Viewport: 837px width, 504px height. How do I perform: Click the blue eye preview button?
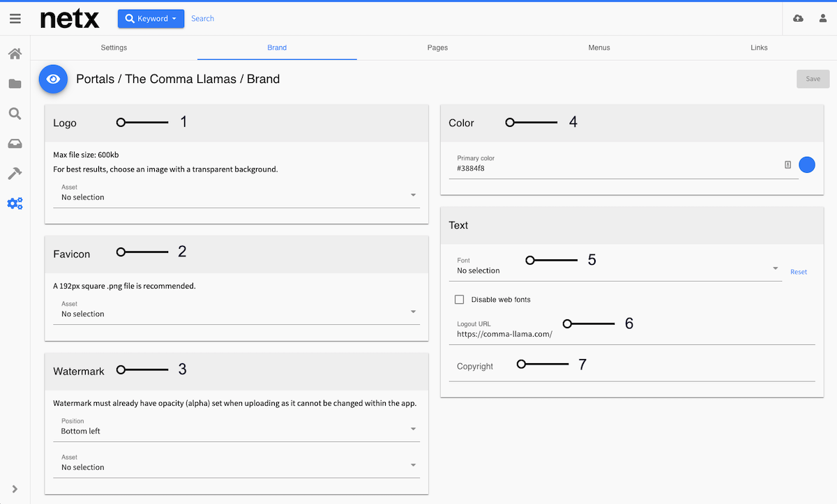[x=53, y=79]
